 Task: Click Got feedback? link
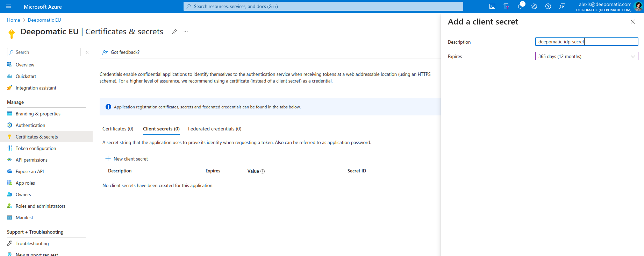click(121, 52)
